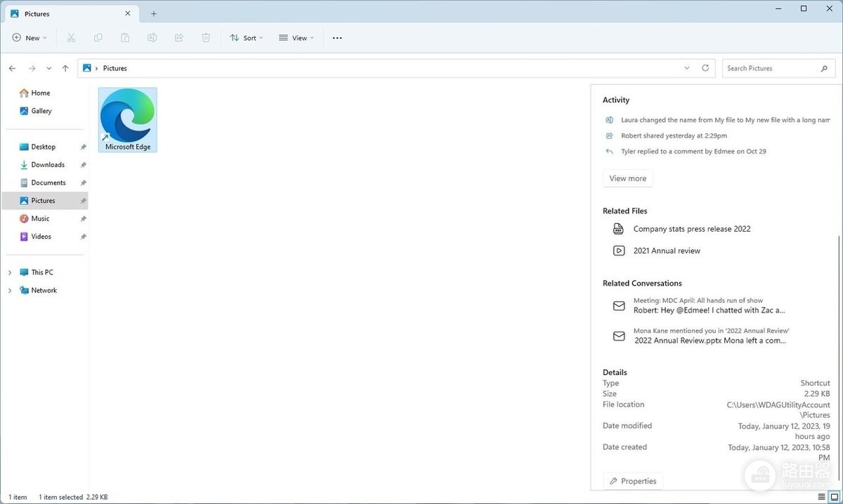The image size is (843, 504).
Task: Open the New dropdown menu
Action: pyautogui.click(x=30, y=38)
